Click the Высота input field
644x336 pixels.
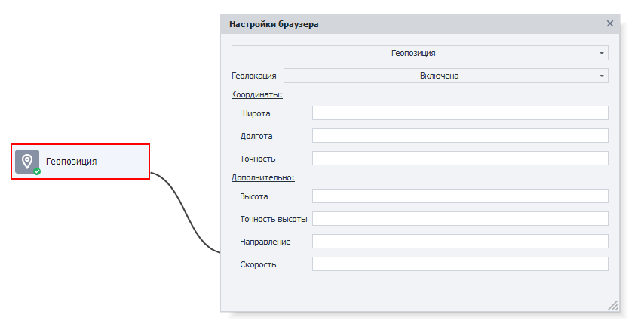460,196
